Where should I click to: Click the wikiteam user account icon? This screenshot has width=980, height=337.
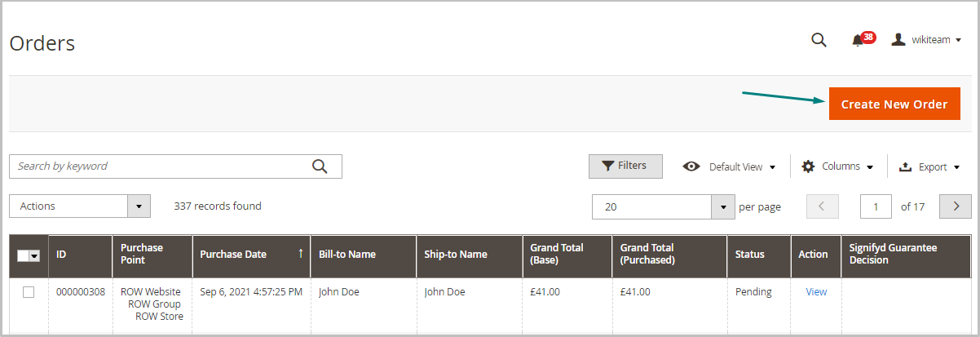898,40
